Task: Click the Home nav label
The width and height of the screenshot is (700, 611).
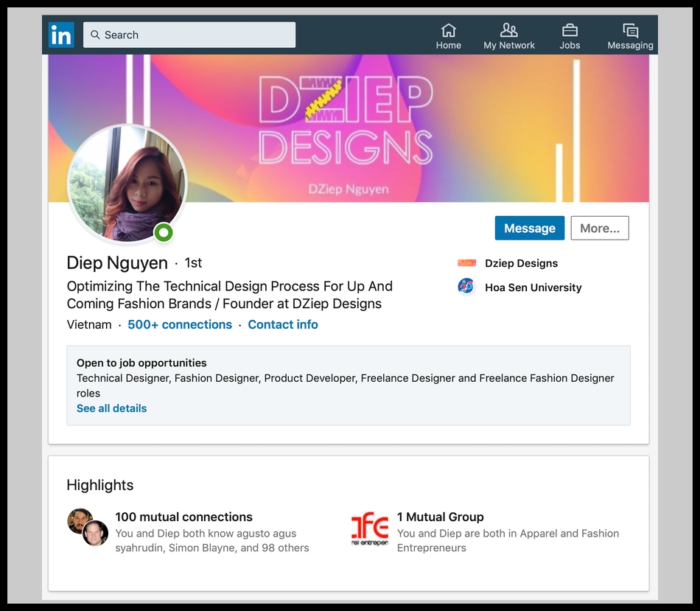Action: click(x=448, y=45)
